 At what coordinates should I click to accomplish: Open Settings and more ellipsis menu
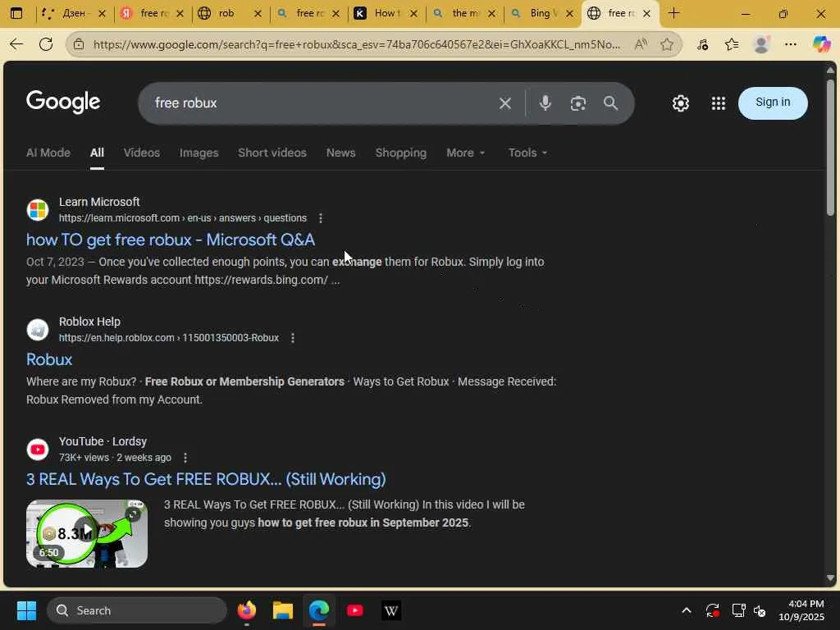tap(791, 44)
